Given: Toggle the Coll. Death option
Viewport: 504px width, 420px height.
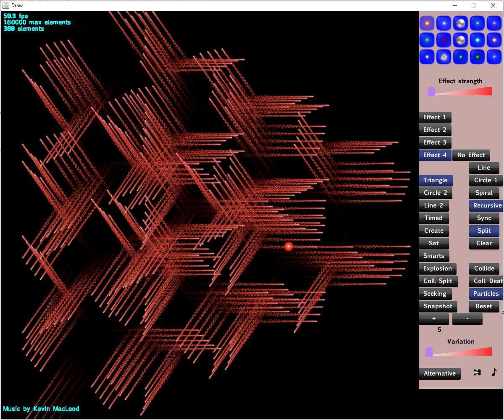Looking at the screenshot, I should (x=486, y=281).
